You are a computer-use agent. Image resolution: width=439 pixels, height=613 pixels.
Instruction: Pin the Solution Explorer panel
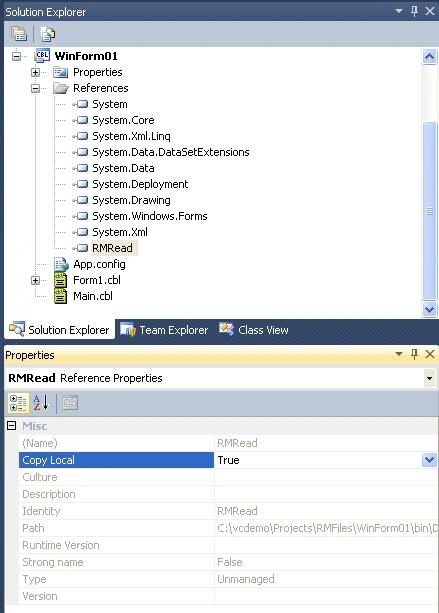[x=414, y=11]
